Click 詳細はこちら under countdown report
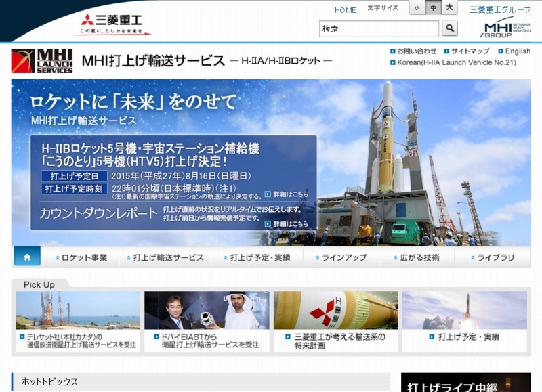This screenshot has height=392, width=542. point(287,224)
